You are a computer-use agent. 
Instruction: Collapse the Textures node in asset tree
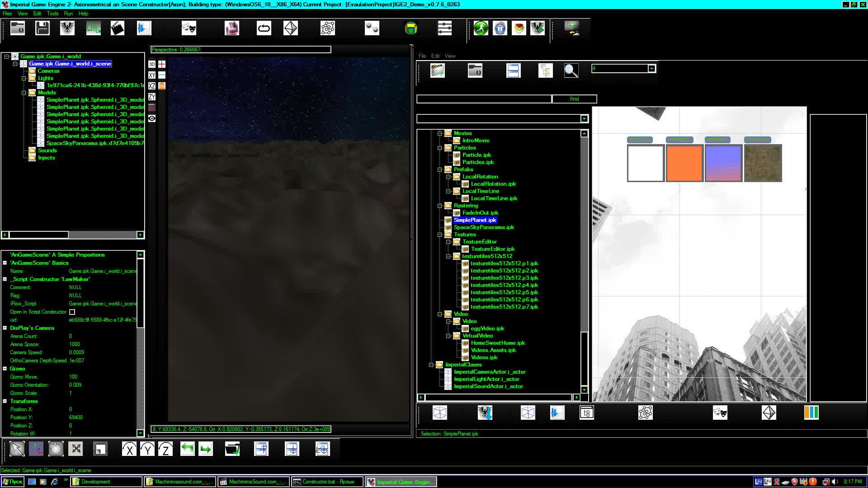coord(440,235)
